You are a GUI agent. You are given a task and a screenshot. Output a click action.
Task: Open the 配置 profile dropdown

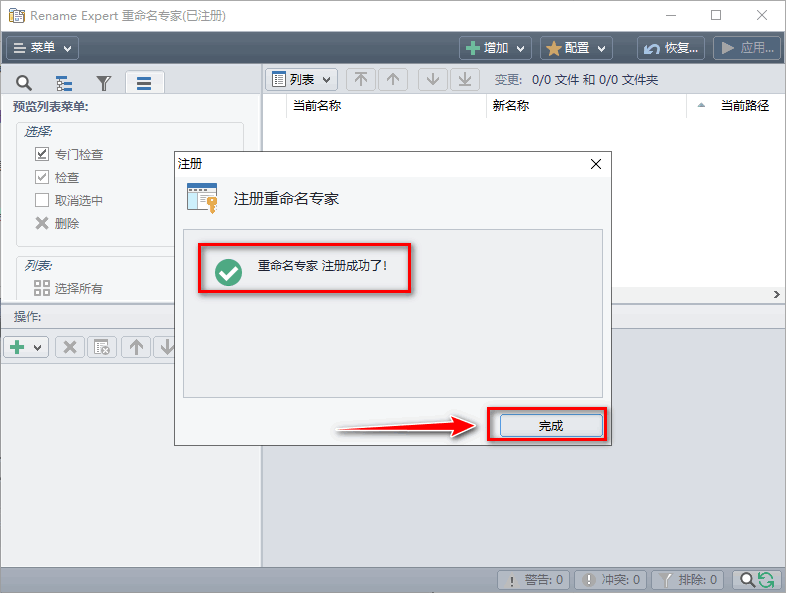tap(576, 48)
